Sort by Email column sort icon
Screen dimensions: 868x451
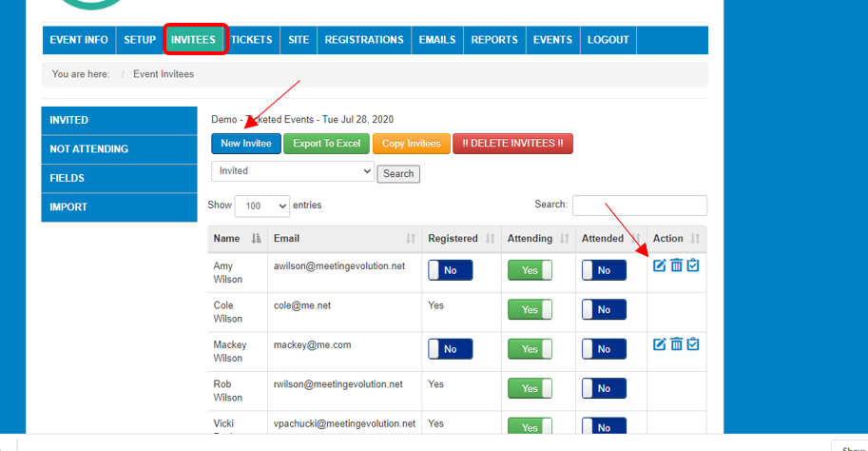coord(411,239)
